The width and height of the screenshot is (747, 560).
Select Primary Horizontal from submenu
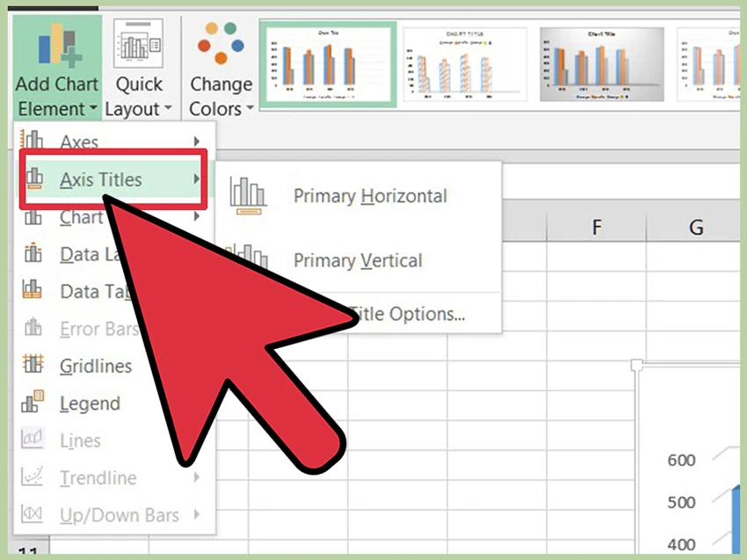370,197
